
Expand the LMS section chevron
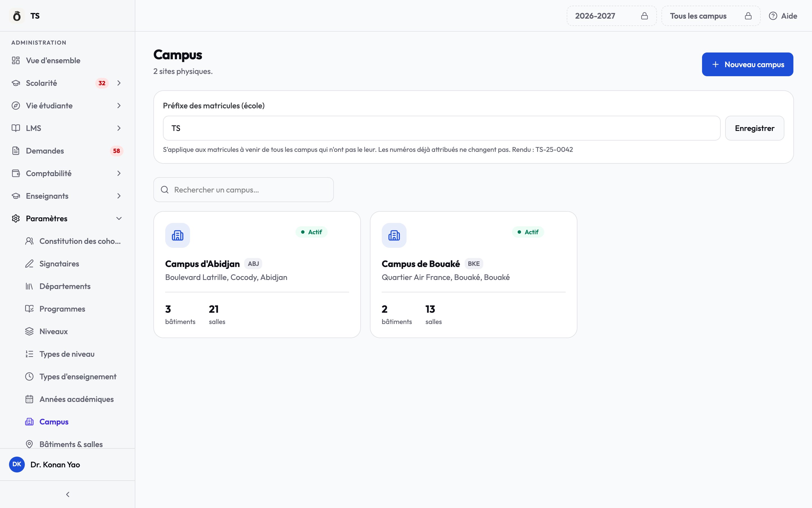click(x=119, y=128)
